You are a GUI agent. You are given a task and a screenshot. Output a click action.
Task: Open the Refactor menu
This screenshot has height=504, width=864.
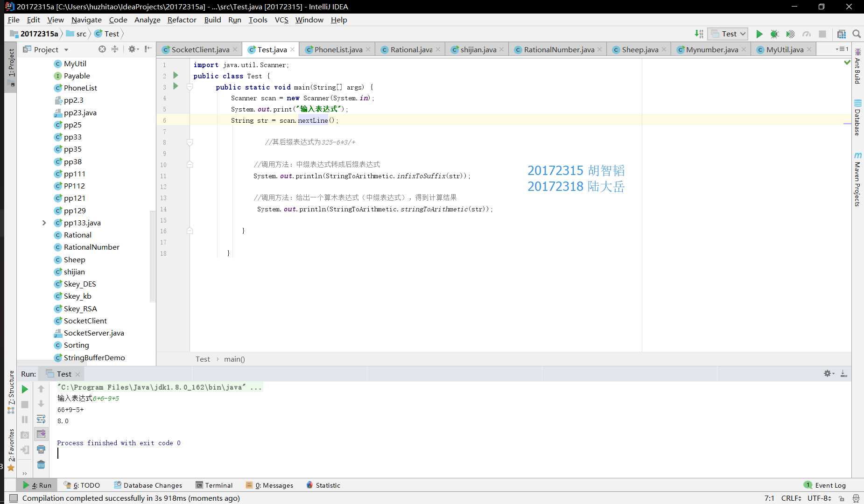coord(182,20)
